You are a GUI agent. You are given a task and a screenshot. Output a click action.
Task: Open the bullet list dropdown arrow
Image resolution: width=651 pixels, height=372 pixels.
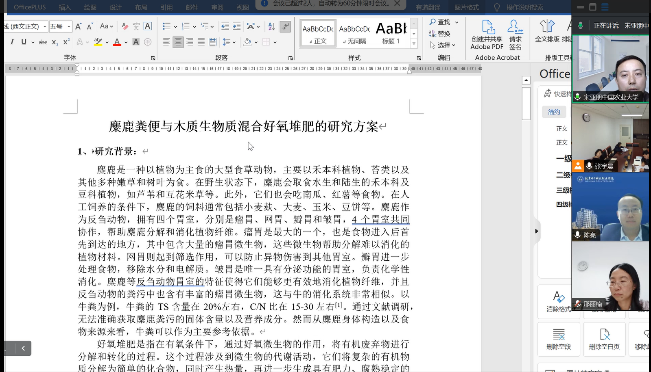[175, 27]
